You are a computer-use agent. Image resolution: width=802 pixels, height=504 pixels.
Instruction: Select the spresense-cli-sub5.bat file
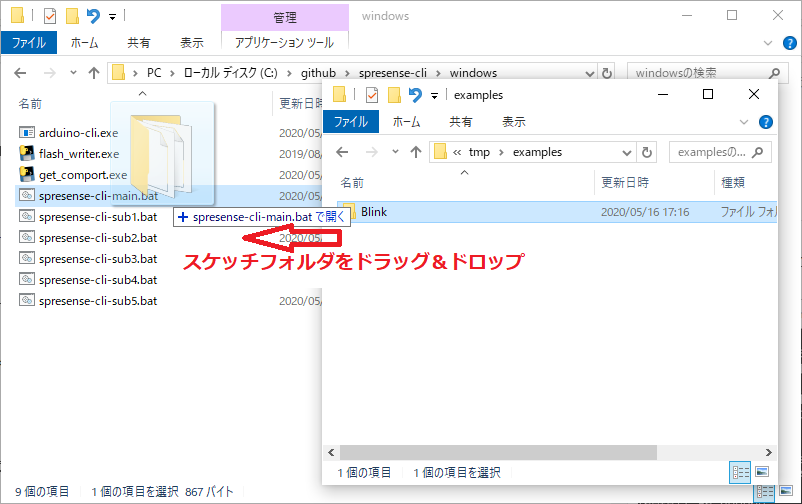[x=98, y=301]
